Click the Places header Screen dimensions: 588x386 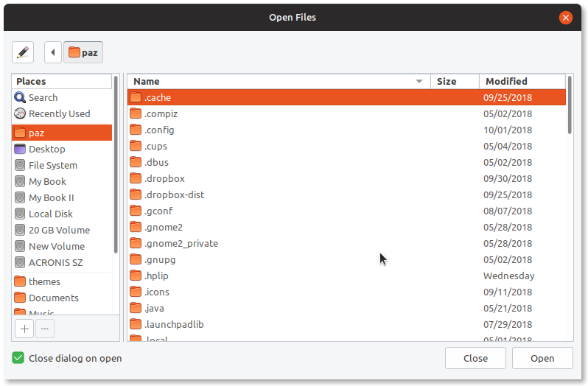(62, 81)
